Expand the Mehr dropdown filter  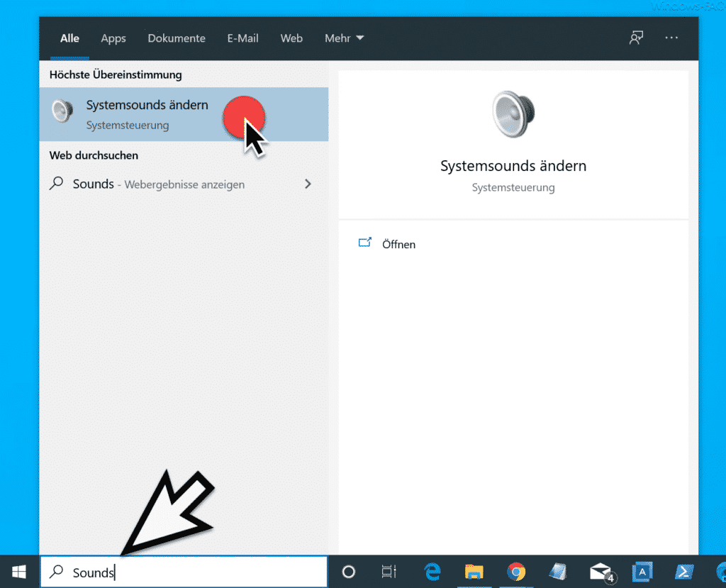click(344, 38)
